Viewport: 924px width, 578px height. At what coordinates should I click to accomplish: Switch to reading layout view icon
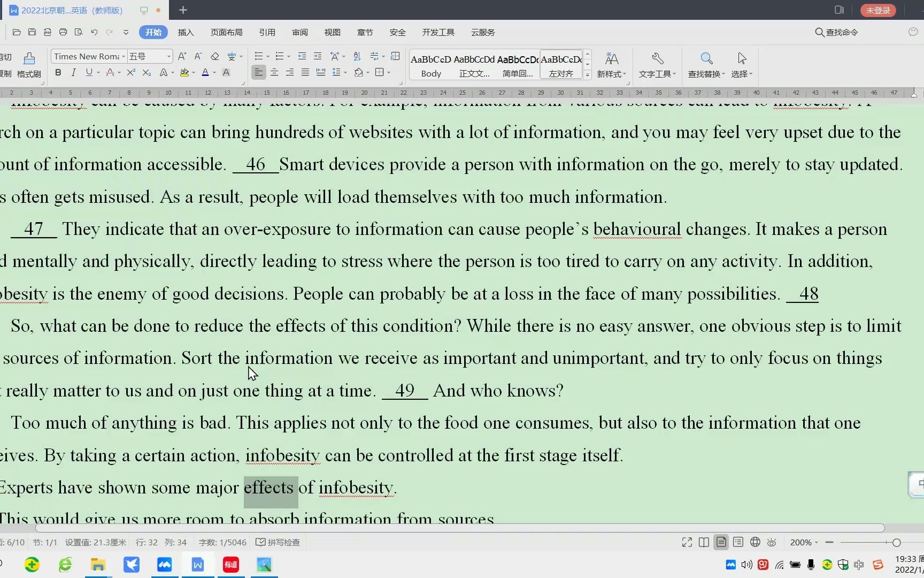(704, 542)
